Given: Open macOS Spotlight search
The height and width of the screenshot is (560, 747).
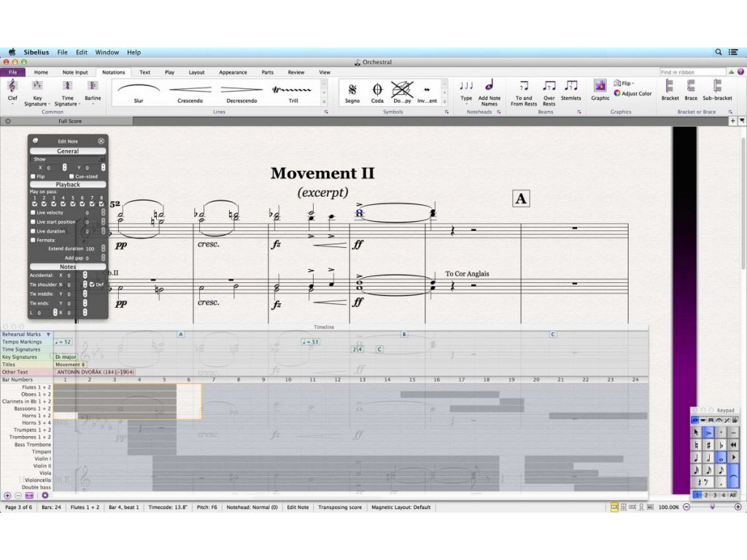Looking at the screenshot, I should [718, 52].
